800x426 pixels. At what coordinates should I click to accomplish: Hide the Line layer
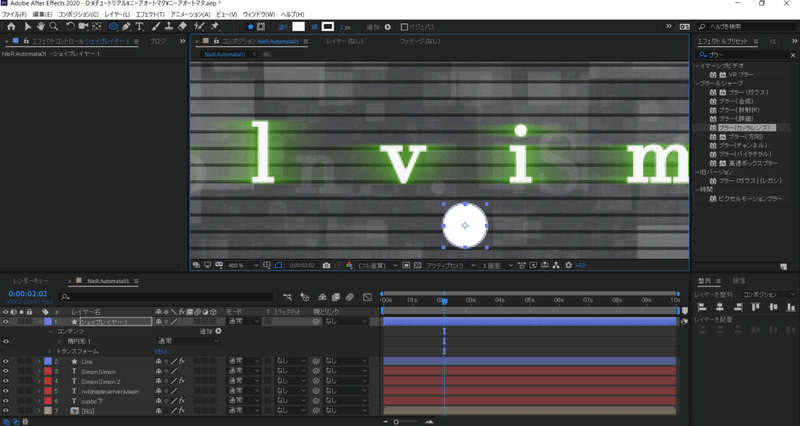[x=6, y=361]
